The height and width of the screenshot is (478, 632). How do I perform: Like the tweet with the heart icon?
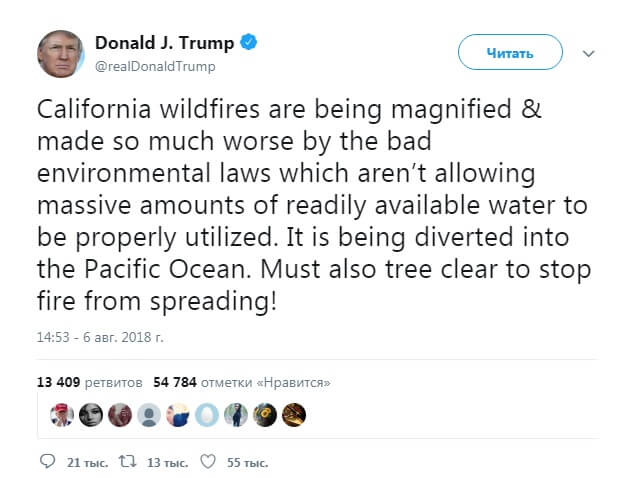point(208,462)
